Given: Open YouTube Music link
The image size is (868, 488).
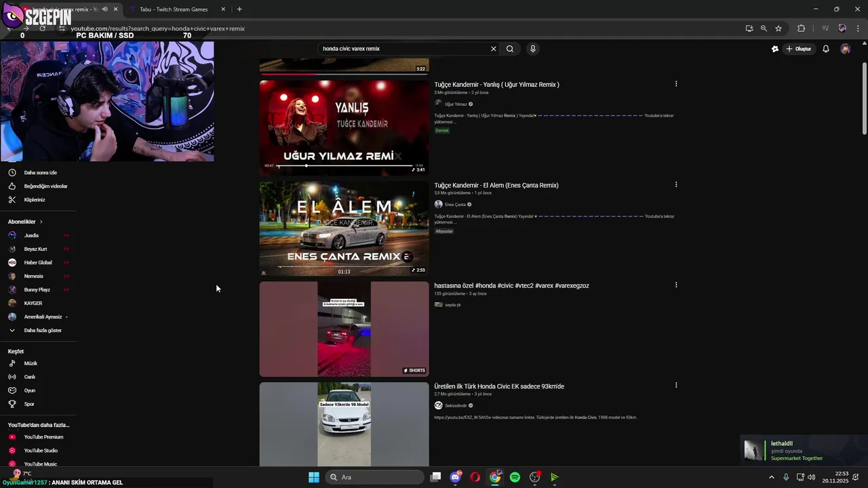Looking at the screenshot, I should tap(40, 464).
